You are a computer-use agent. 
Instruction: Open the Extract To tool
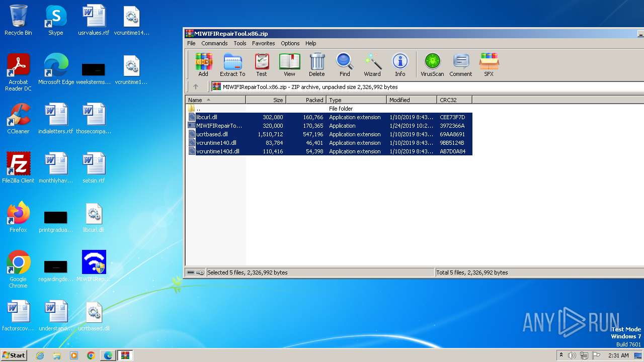[232, 65]
